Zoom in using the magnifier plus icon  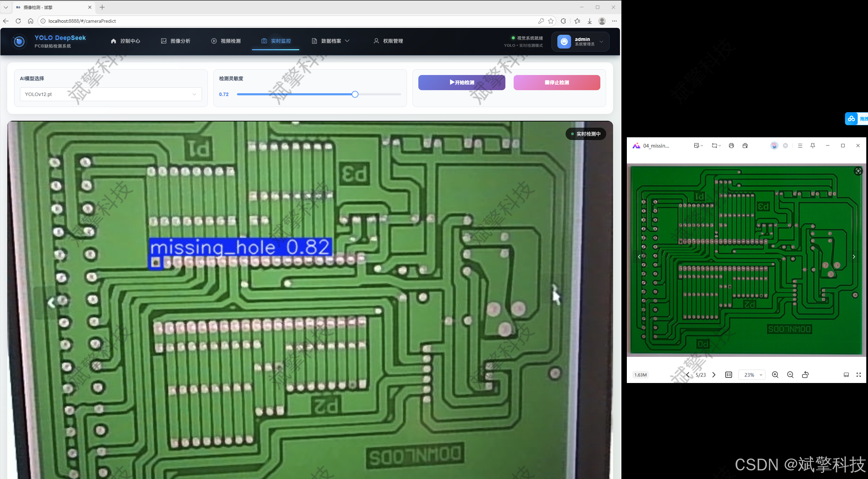[x=775, y=375]
